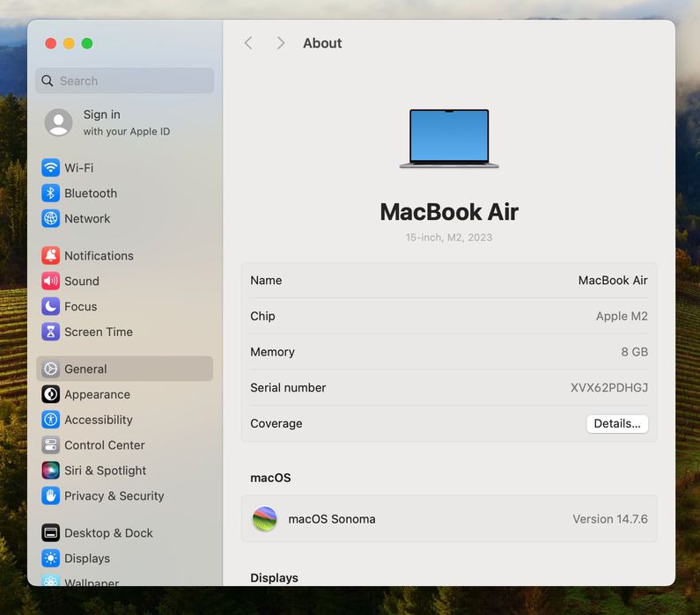Image resolution: width=700 pixels, height=615 pixels.
Task: Click the MacBook Air laptop image
Action: click(x=449, y=139)
